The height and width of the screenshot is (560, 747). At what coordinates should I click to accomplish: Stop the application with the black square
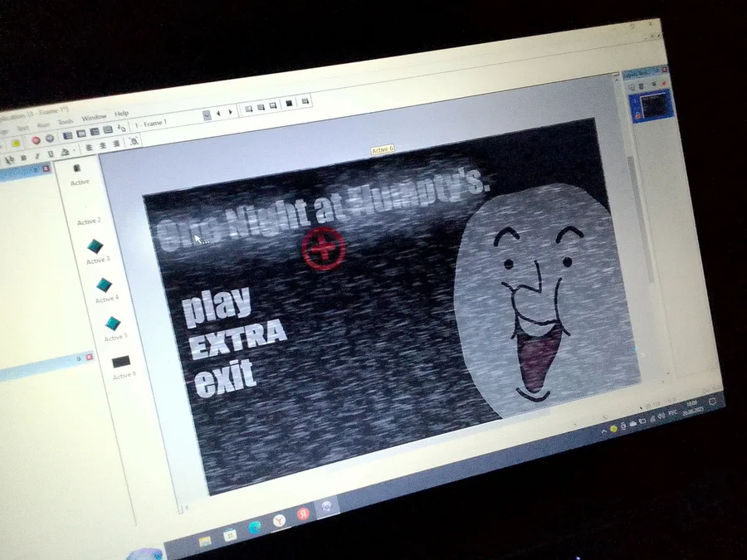pyautogui.click(x=289, y=104)
